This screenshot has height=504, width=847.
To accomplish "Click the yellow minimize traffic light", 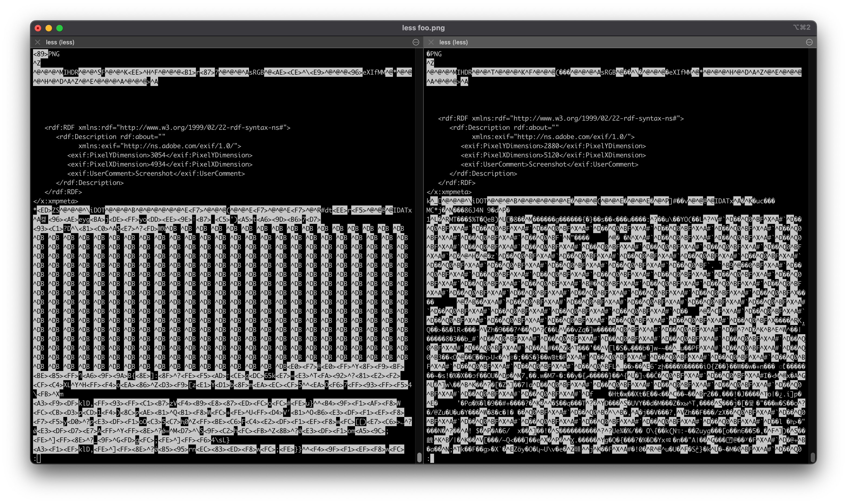I will coord(49,28).
